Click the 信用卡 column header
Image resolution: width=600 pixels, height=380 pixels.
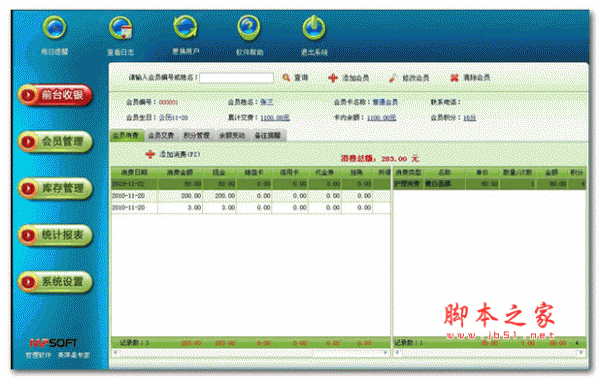coord(290,173)
